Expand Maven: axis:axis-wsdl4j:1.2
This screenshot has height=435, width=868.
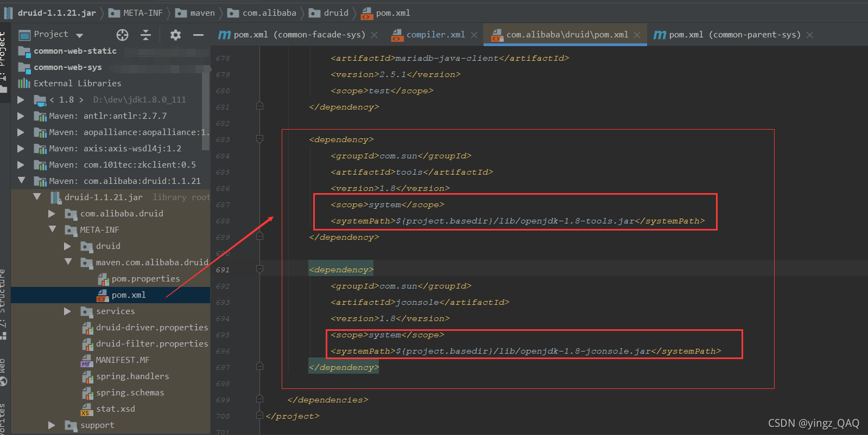coord(21,149)
